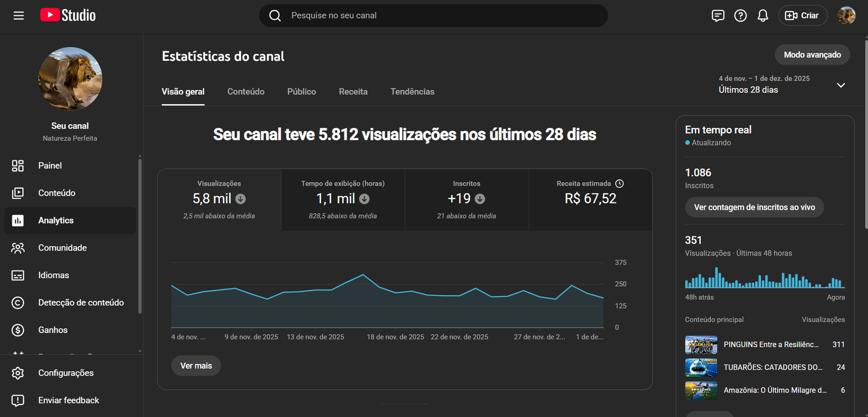Viewport: 868px width, 417px height.
Task: Click the 9 de nov. de 2025 axis label
Action: [x=251, y=337]
